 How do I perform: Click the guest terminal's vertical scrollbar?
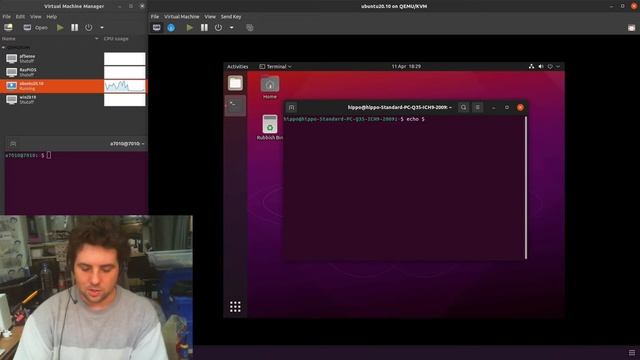coord(526,187)
